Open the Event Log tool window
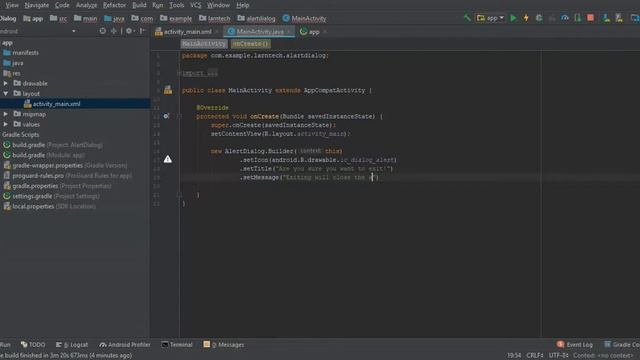 [575, 344]
